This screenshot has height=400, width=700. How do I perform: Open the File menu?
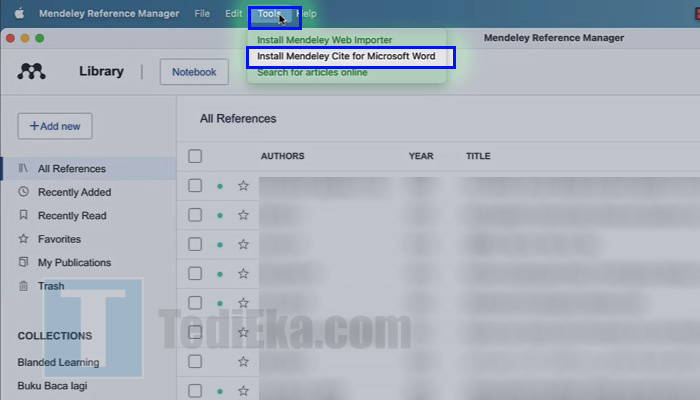(202, 13)
